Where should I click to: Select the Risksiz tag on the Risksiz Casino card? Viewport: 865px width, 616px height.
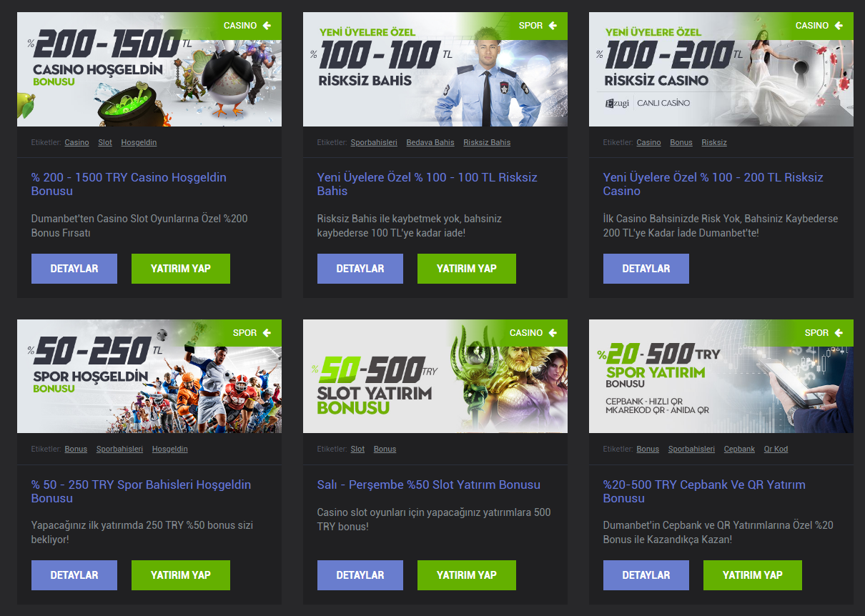(x=714, y=142)
